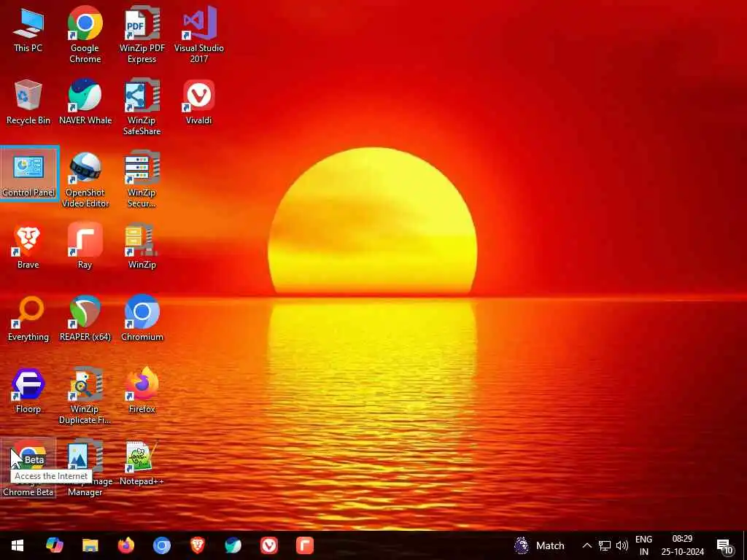Select the Floorp desktop shortcut
The height and width of the screenshot is (560, 747).
(28, 391)
